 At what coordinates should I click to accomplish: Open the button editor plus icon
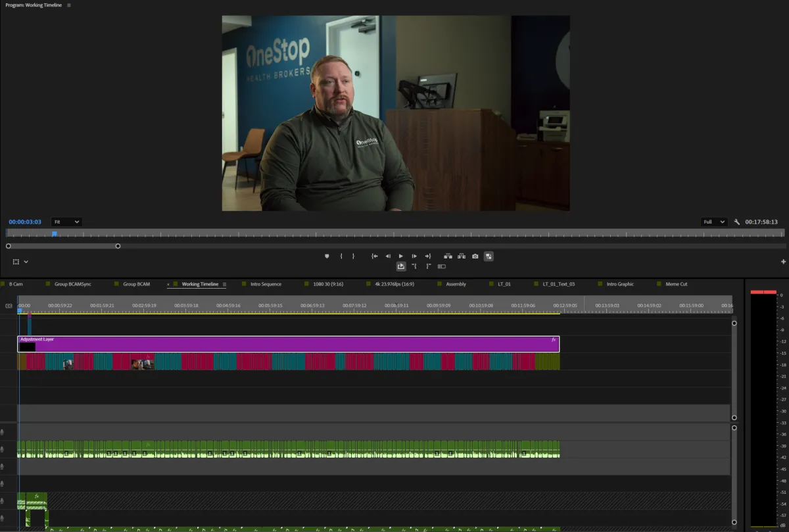(x=783, y=262)
